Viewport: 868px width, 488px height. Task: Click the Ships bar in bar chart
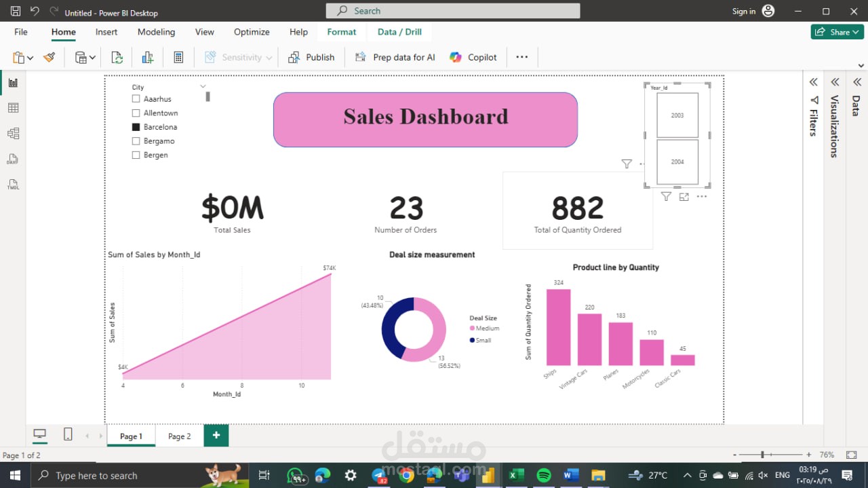point(559,327)
